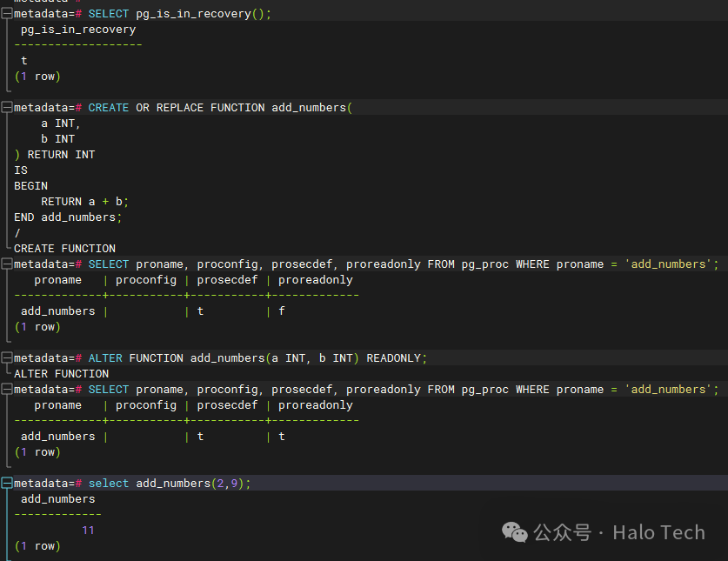Click the BEGIN keyword line
The image size is (728, 561).
(30, 186)
